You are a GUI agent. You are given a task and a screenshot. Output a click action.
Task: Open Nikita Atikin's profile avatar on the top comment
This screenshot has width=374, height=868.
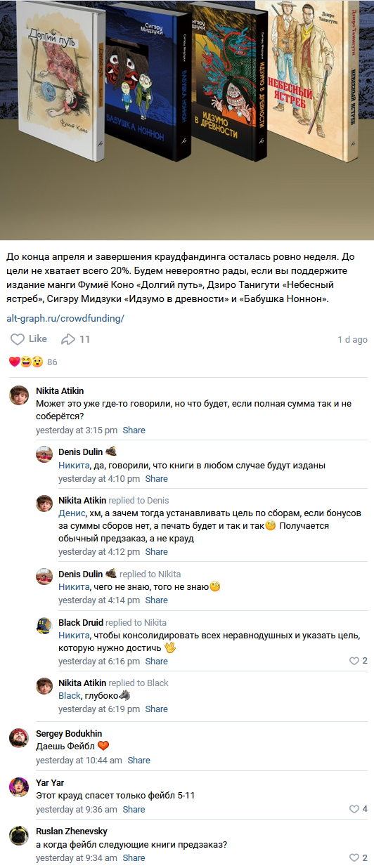(19, 395)
